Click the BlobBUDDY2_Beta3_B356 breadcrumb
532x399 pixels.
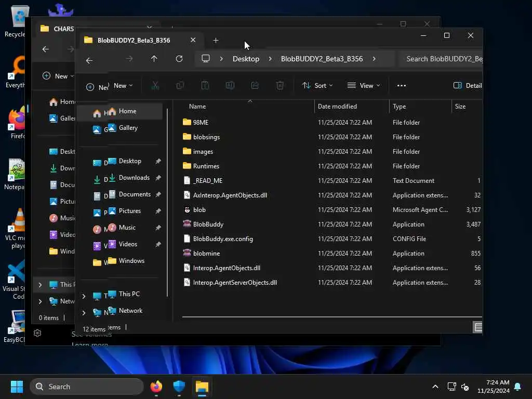[322, 59]
